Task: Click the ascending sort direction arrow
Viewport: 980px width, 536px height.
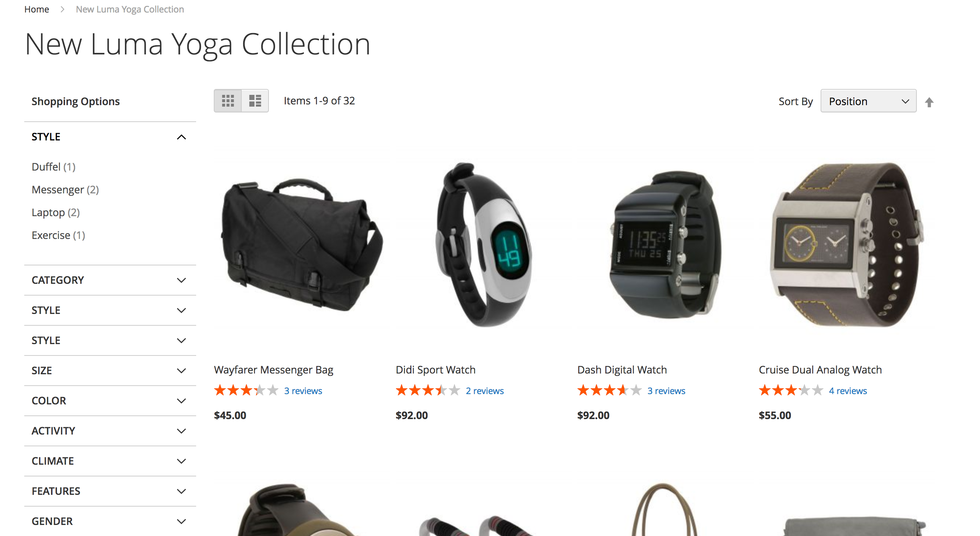Action: [929, 102]
